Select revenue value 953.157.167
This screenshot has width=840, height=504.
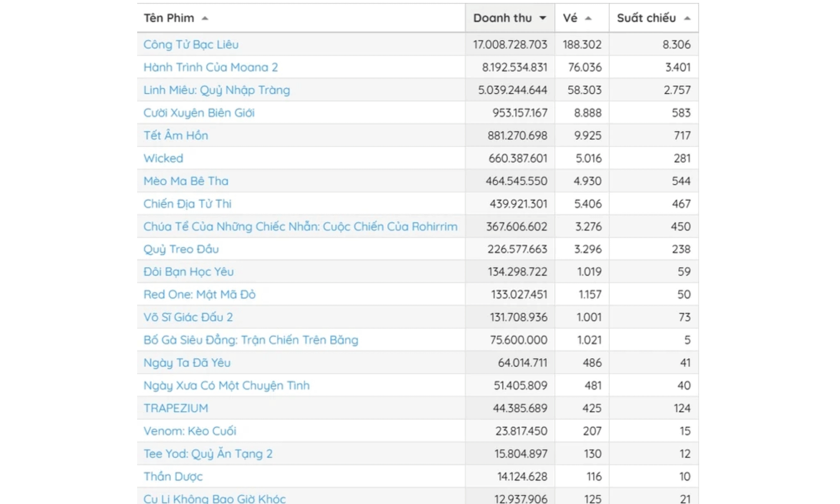point(520,113)
